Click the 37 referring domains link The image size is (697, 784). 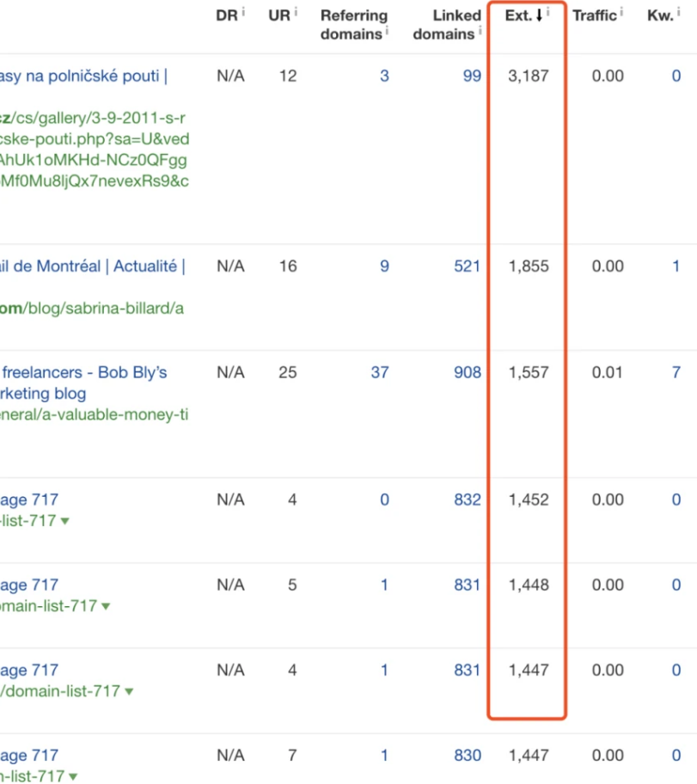coord(379,372)
